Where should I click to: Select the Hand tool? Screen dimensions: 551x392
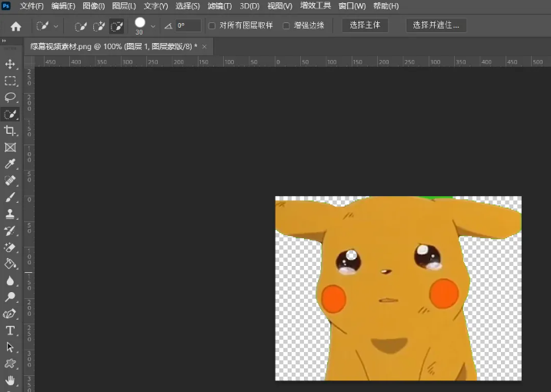click(10, 380)
